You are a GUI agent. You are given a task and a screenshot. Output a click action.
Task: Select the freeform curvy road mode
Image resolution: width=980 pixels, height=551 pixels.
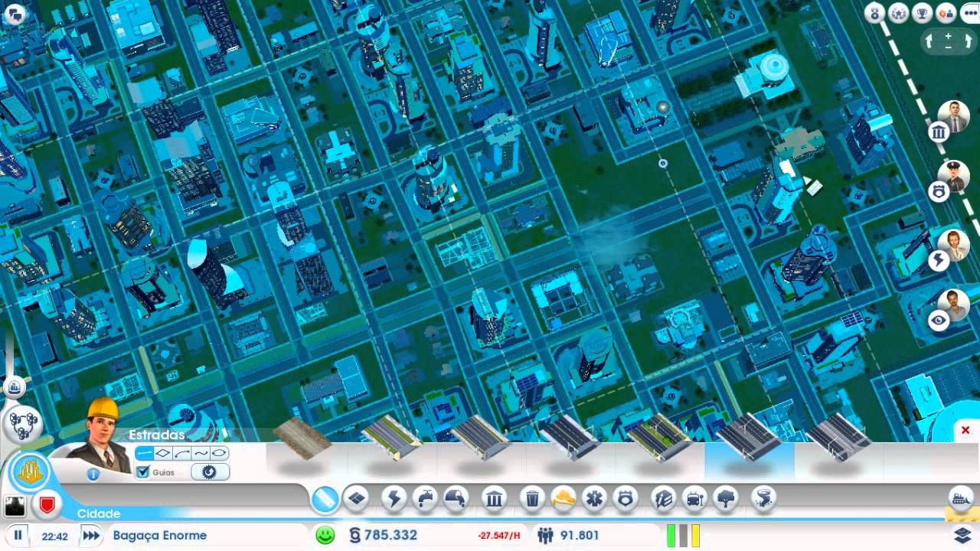pos(201,453)
